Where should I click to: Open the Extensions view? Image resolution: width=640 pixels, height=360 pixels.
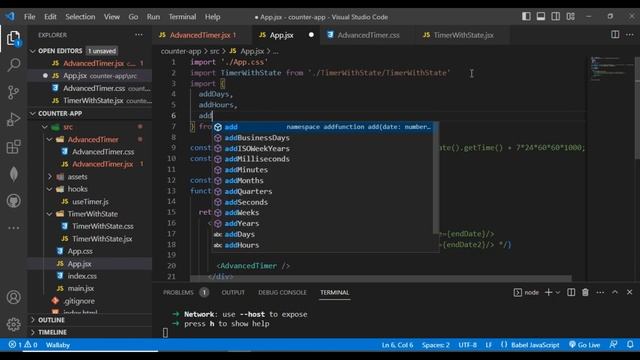(13, 147)
